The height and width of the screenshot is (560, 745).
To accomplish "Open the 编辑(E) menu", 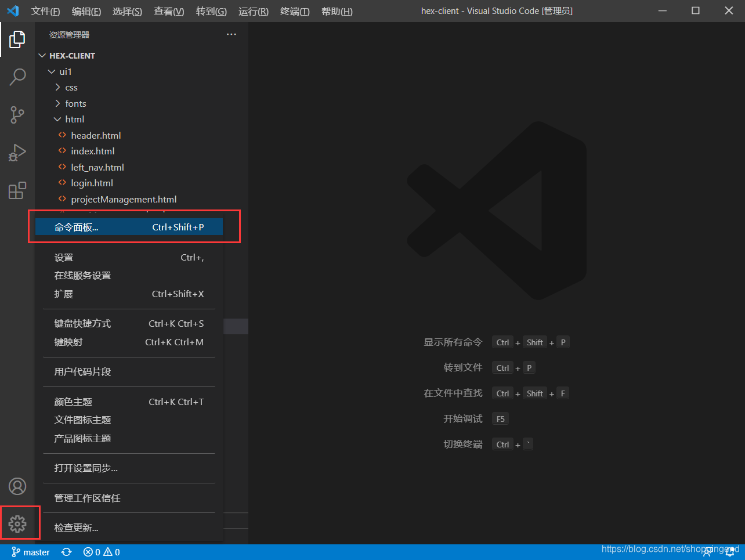I will click(x=86, y=11).
